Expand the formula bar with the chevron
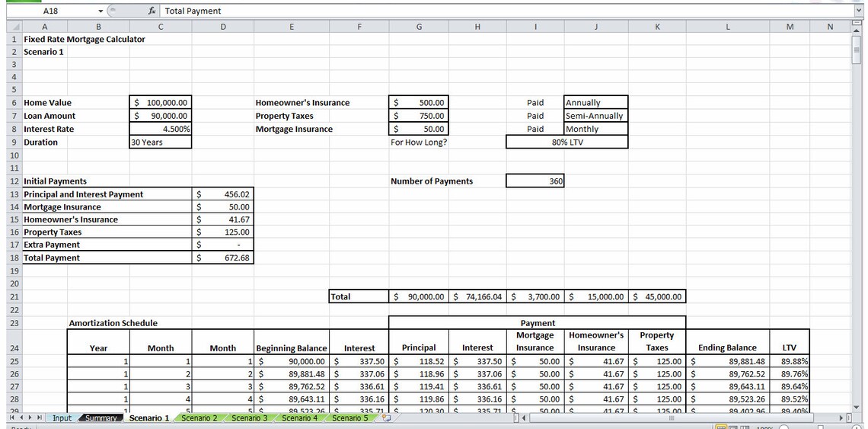This screenshot has height=429, width=868. coord(859,11)
